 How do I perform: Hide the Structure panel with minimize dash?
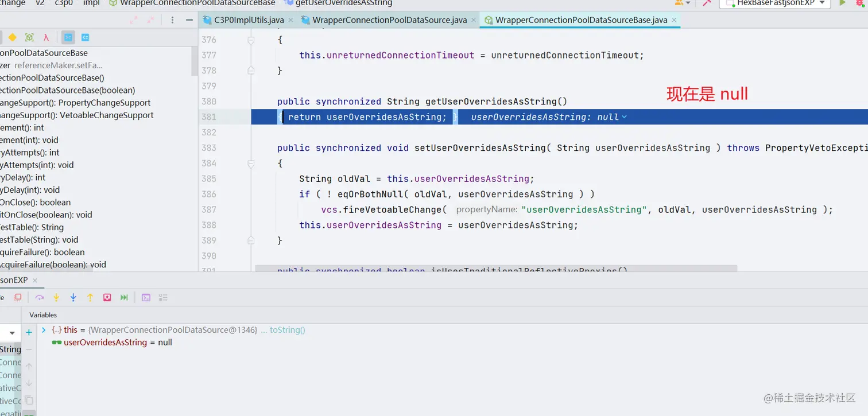(189, 20)
